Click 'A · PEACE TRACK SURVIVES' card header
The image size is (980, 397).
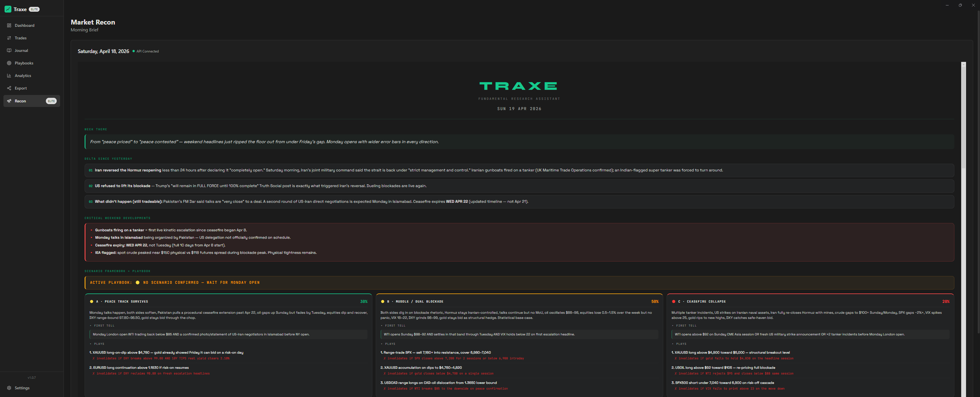coord(122,302)
